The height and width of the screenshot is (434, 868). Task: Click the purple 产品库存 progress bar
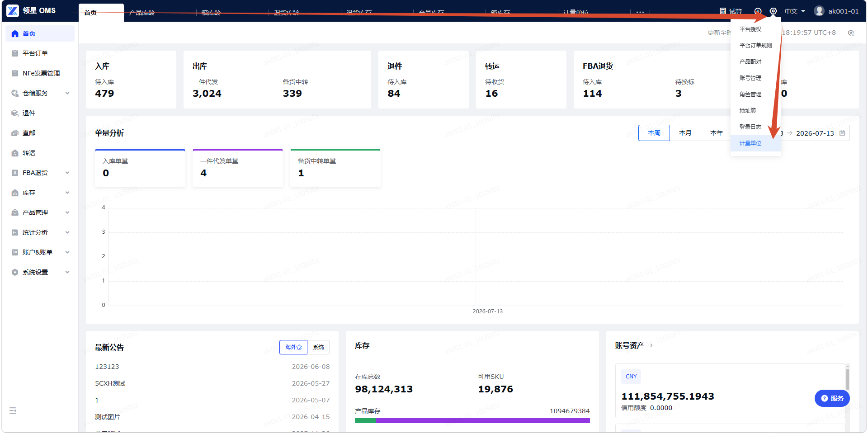(x=483, y=420)
